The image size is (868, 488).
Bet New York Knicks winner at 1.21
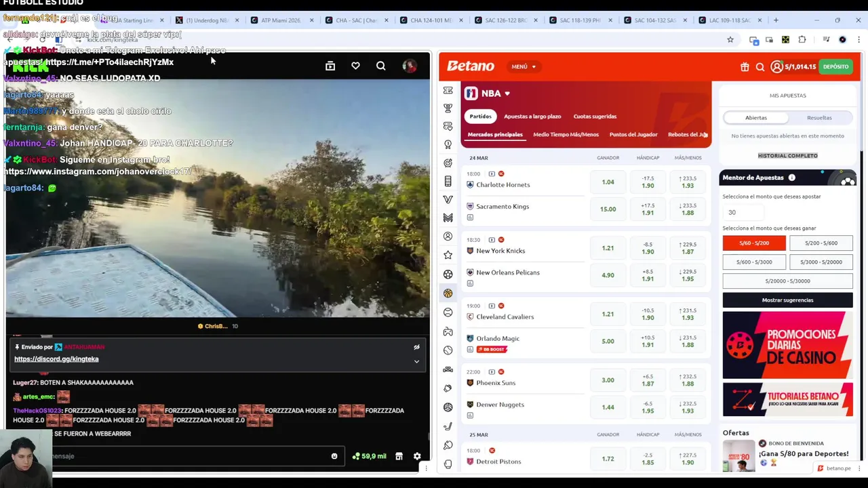tap(608, 248)
